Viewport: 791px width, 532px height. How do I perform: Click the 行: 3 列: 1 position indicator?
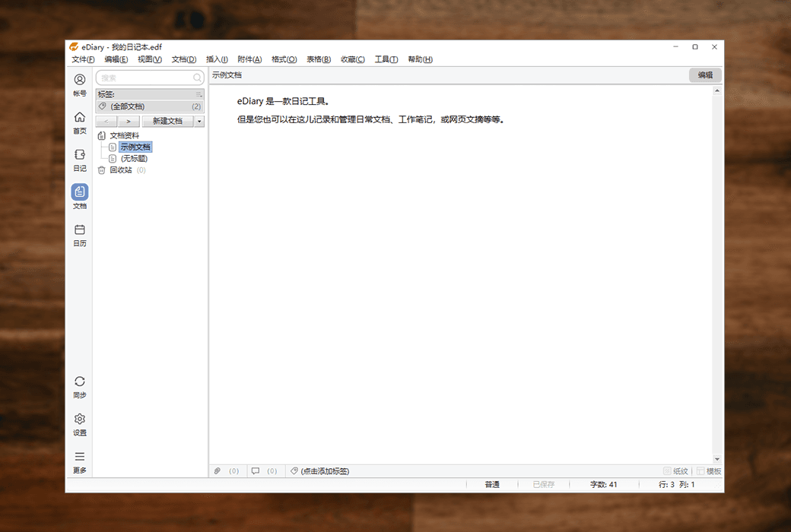(676, 485)
